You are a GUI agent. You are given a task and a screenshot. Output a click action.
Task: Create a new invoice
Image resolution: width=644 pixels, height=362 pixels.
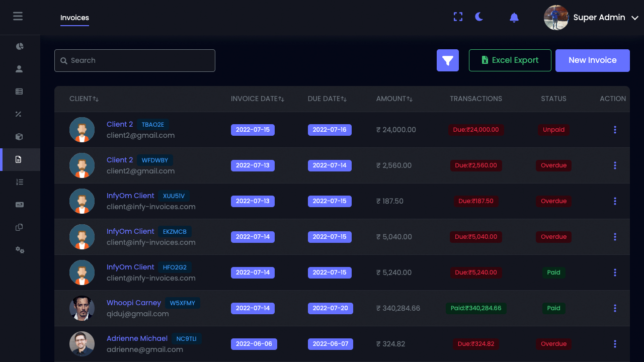pos(592,60)
